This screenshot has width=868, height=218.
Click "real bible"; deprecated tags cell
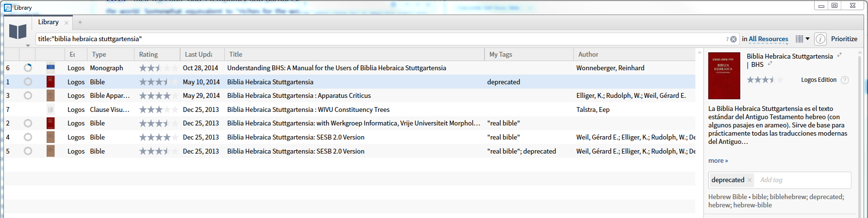coord(521,151)
